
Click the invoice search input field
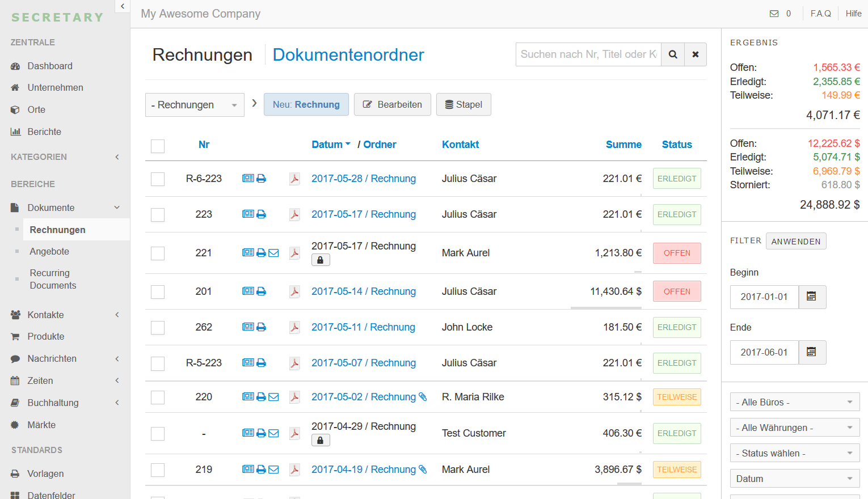(x=588, y=54)
